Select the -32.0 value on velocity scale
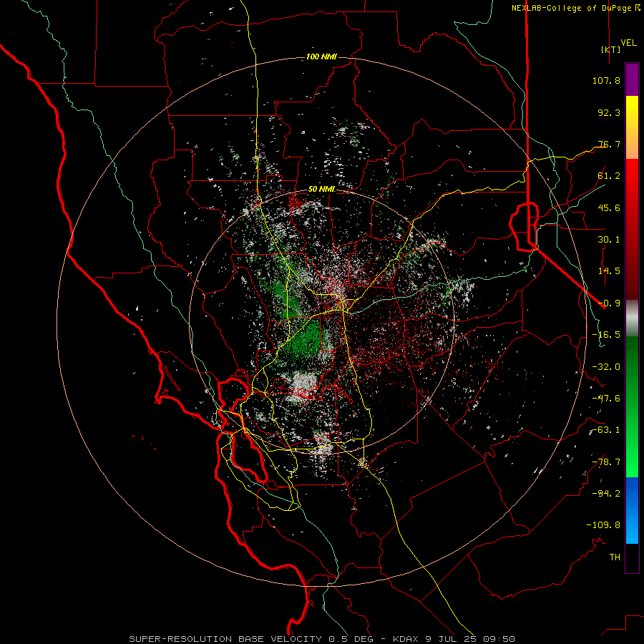Image resolution: width=644 pixels, height=644 pixels. [606, 367]
